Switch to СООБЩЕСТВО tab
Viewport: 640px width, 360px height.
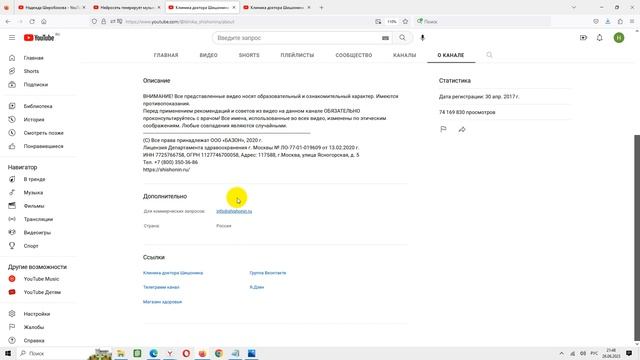[354, 55]
